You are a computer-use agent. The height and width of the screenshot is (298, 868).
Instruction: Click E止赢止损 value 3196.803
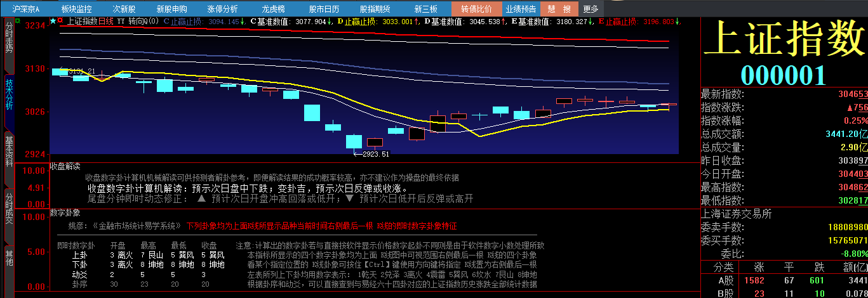pyautogui.click(x=658, y=21)
